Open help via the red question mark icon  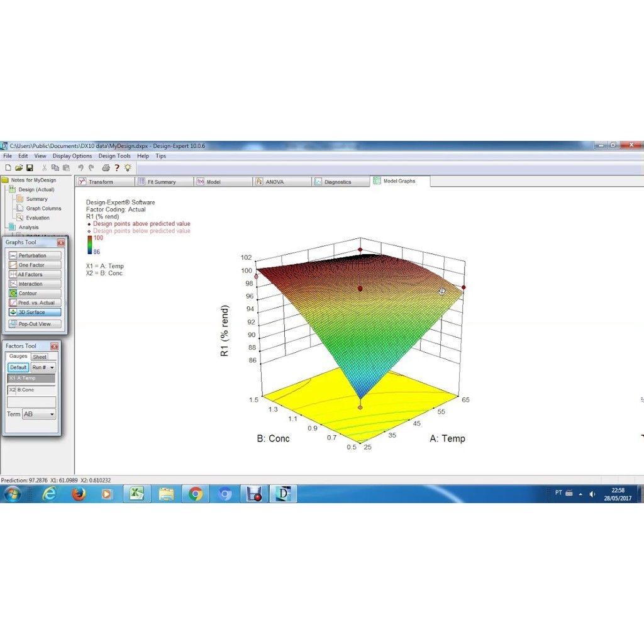117,168
